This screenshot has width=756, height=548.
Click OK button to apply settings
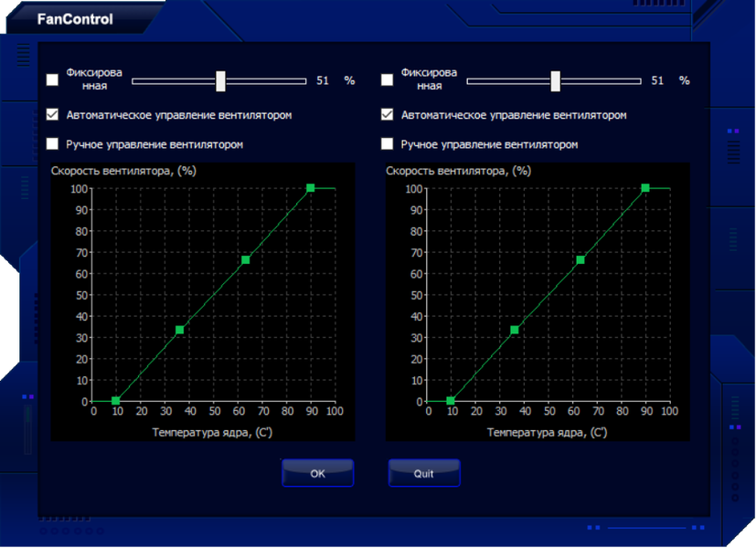[318, 473]
